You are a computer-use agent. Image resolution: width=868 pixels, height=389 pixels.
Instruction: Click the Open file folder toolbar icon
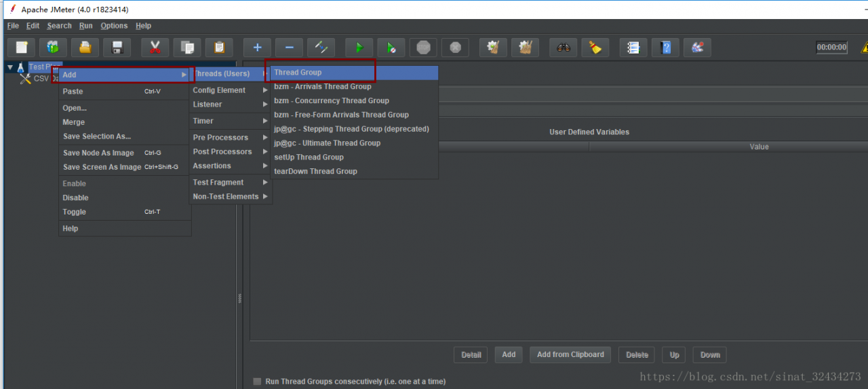tap(85, 48)
